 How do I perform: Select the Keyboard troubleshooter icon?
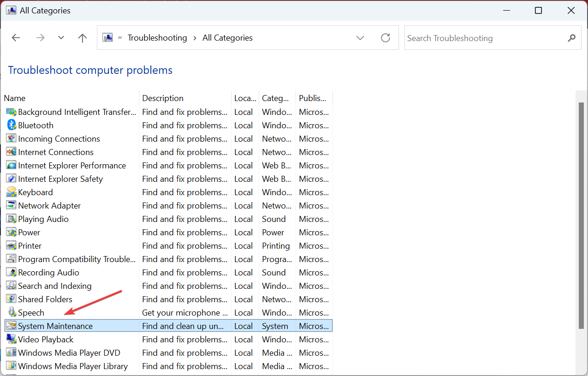11,192
